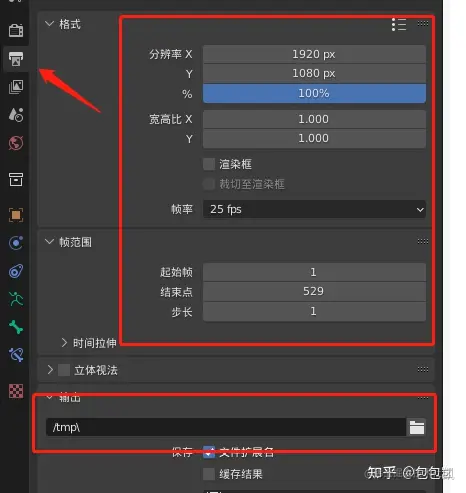
Task: Enable the 缓存结果 checkbox
Action: (209, 474)
